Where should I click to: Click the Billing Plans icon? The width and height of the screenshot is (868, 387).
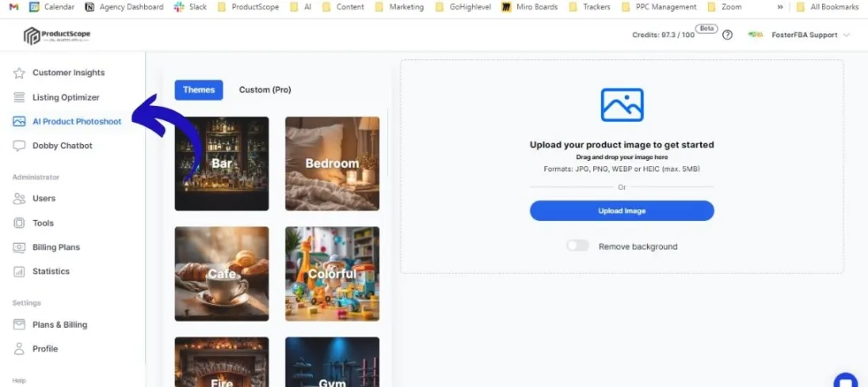coord(19,247)
